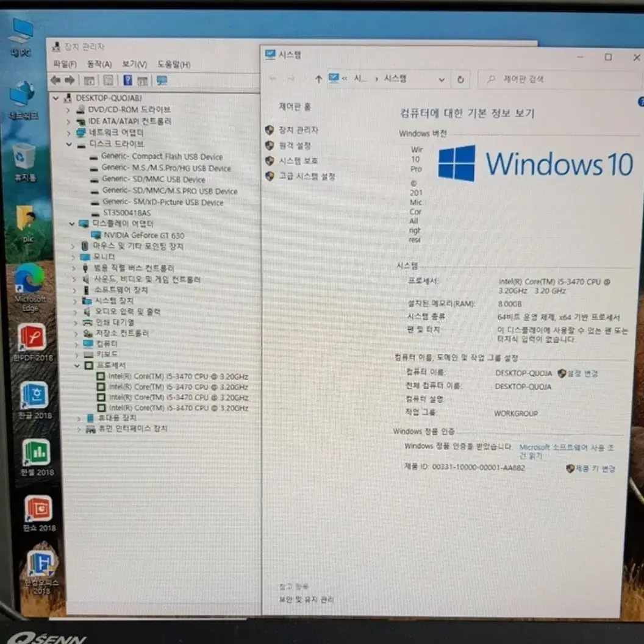Select Generic- Compact Flash USB Device

(x=162, y=157)
